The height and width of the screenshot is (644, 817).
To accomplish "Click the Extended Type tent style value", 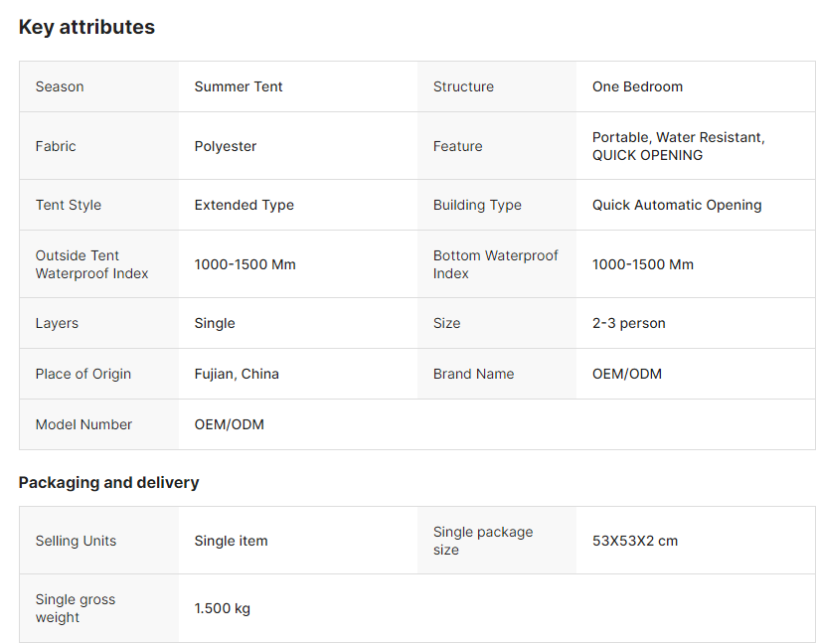I will [x=245, y=205].
